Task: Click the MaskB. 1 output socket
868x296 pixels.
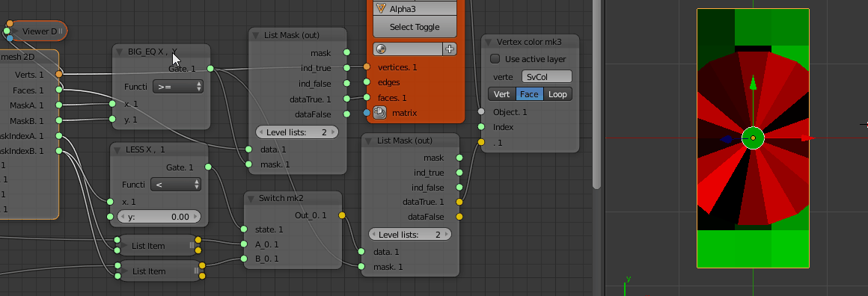Action: click(x=59, y=120)
